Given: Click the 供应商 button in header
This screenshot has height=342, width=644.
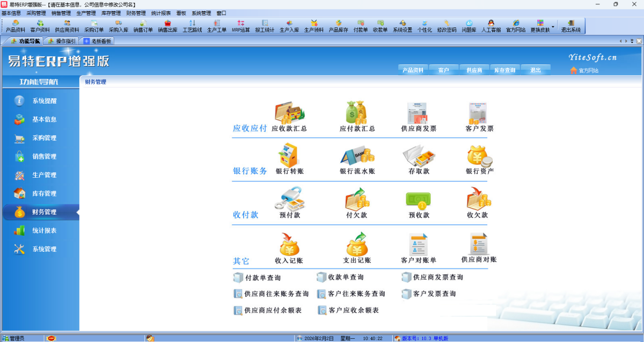Looking at the screenshot, I should click(474, 70).
